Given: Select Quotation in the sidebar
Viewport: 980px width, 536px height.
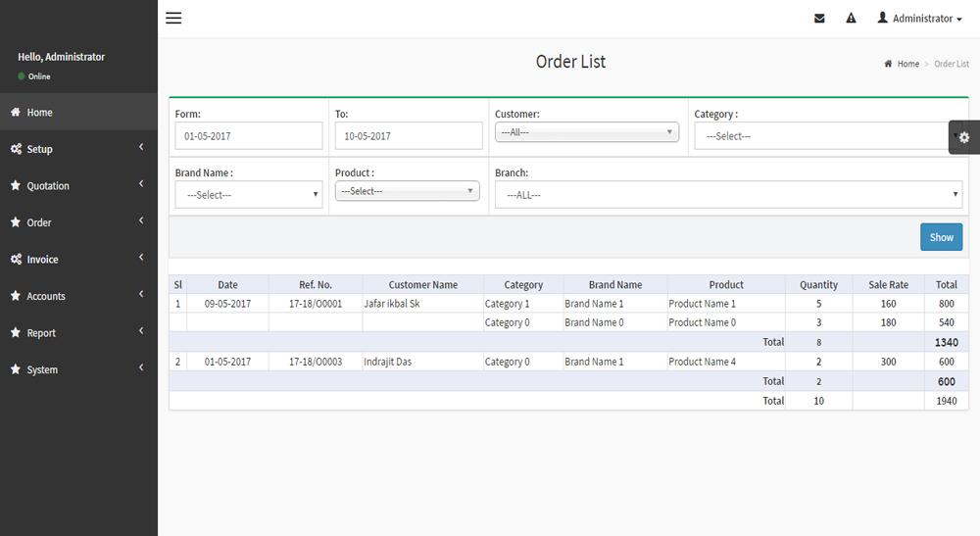Looking at the screenshot, I should [78, 185].
